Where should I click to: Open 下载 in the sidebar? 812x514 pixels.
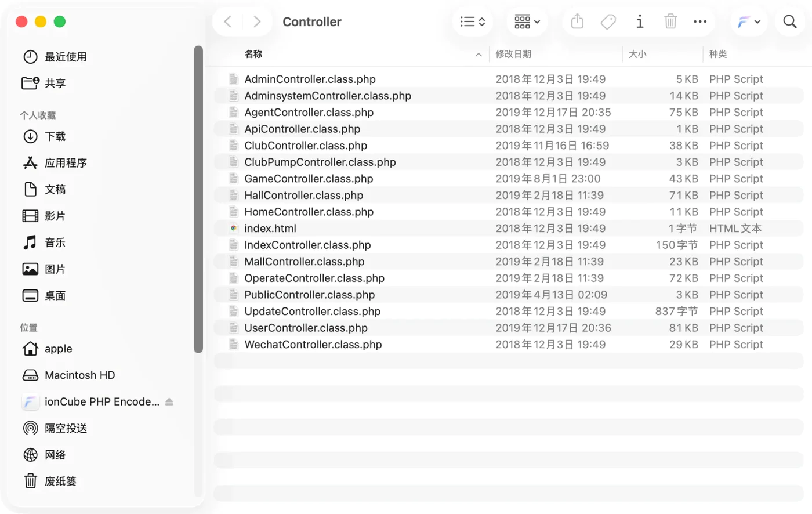[44, 136]
